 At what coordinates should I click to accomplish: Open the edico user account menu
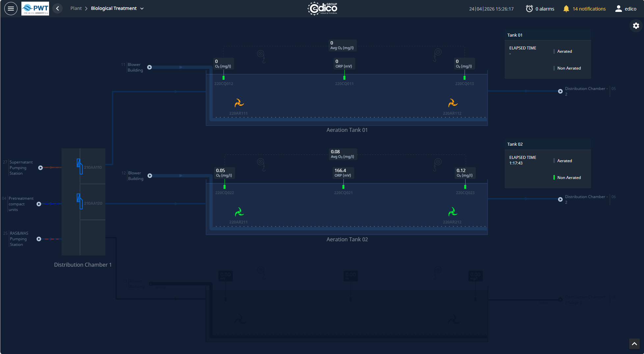pos(626,9)
